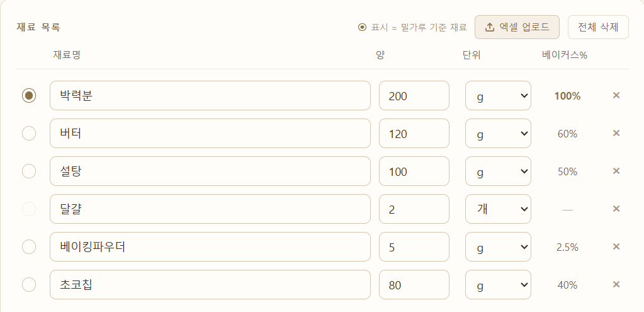644x312 pixels.
Task: Choose 초코칩 as the base radio option
Action: click(29, 284)
